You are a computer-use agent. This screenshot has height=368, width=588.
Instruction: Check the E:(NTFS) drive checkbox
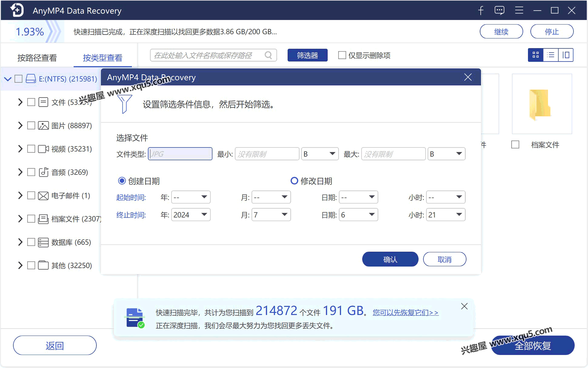click(x=19, y=79)
